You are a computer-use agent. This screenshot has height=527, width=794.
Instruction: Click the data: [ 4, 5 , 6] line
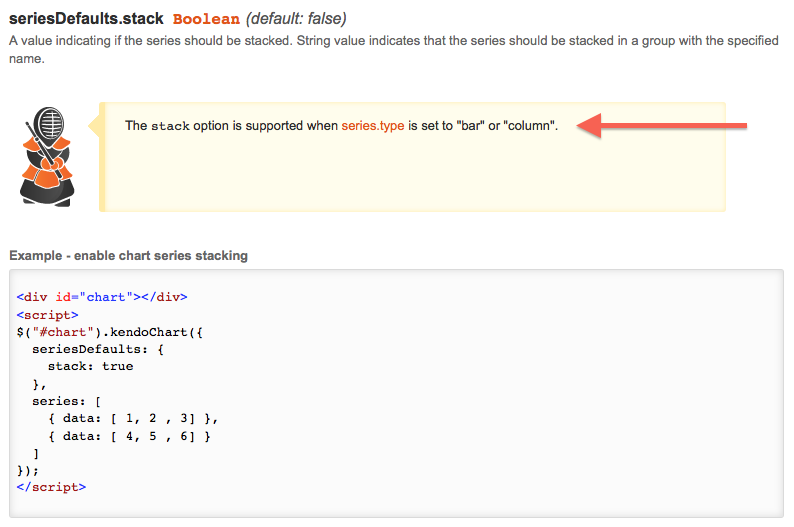pos(132,436)
